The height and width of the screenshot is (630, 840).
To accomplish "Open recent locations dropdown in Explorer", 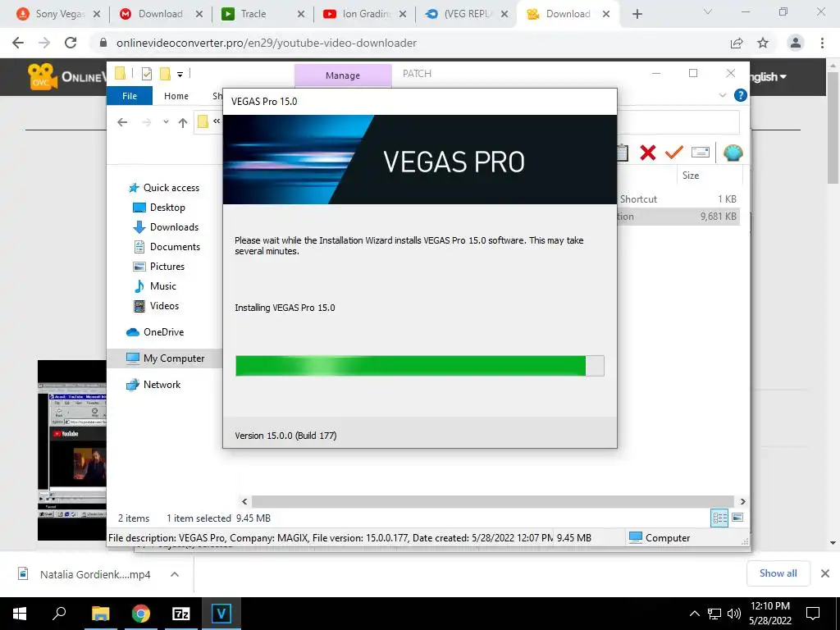I will 166,122.
